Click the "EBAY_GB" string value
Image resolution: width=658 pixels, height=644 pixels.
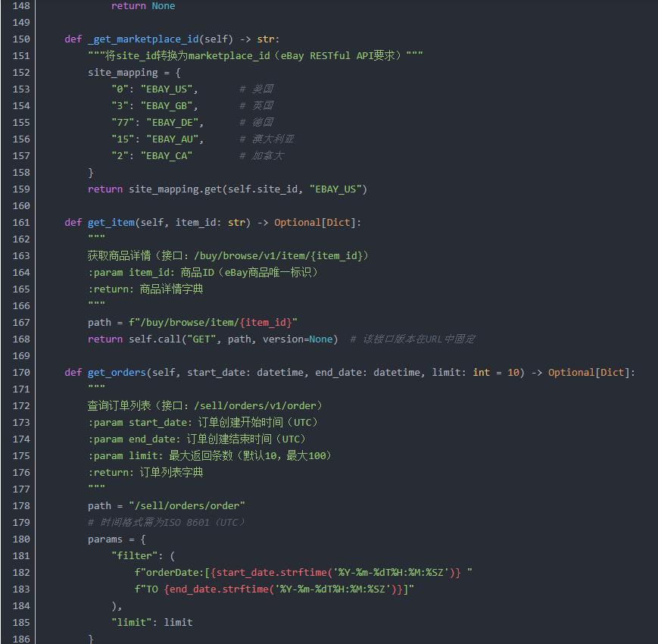pyautogui.click(x=166, y=105)
